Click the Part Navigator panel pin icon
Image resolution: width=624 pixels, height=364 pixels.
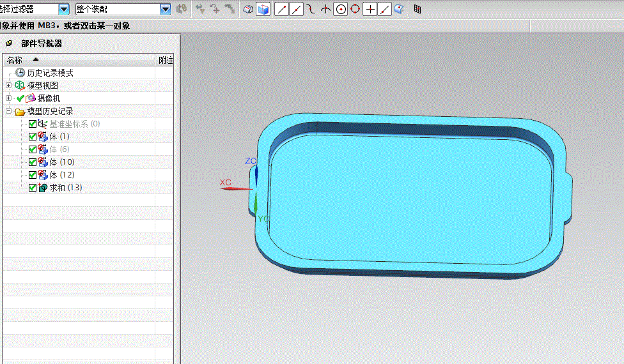[x=9, y=43]
